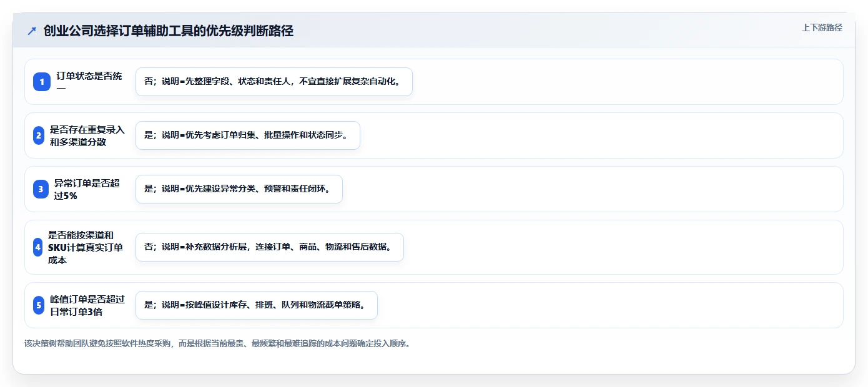This screenshot has height=387, width=868.
Task: Click the answer box 优先建设异常分类、预警
Action: [239, 189]
